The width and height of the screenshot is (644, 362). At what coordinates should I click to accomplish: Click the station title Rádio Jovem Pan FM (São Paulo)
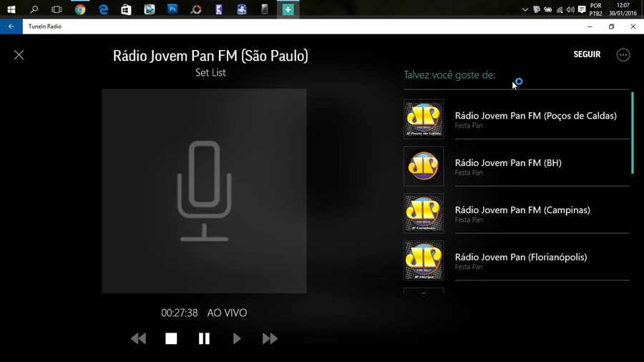(x=210, y=56)
